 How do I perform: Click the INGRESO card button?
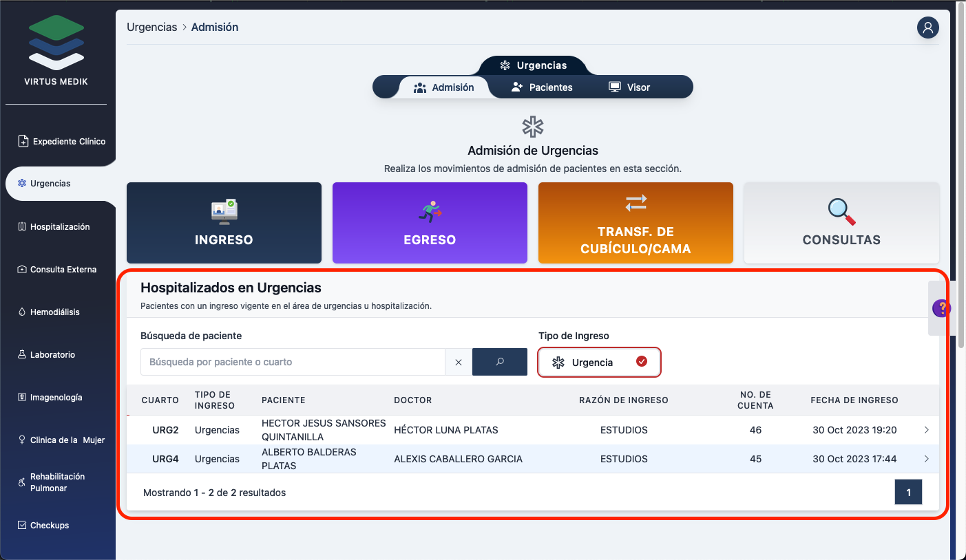click(x=224, y=223)
